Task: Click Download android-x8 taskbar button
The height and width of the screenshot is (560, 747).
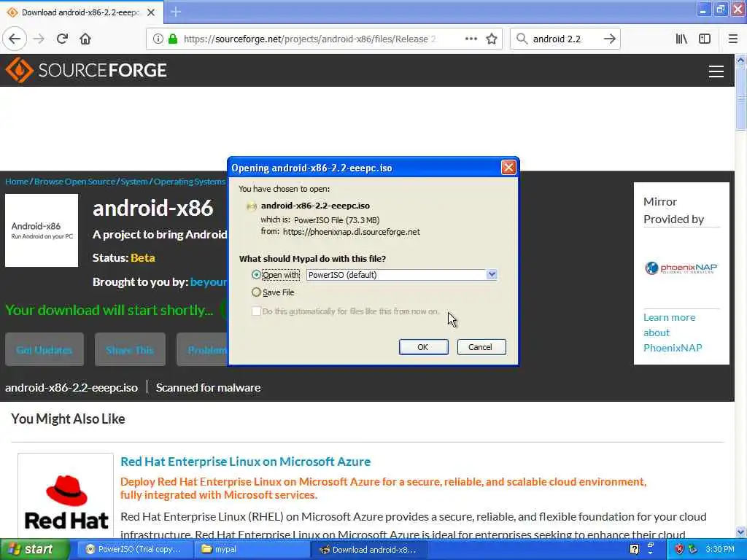Action: click(x=368, y=549)
